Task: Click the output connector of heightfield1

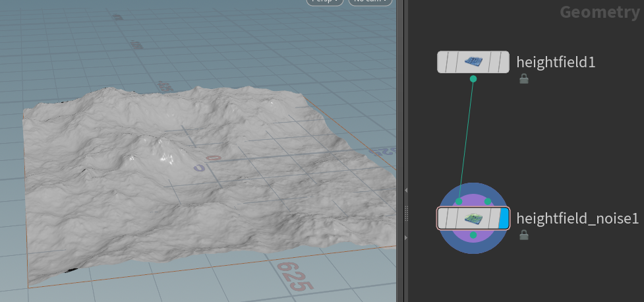Action: (x=473, y=78)
